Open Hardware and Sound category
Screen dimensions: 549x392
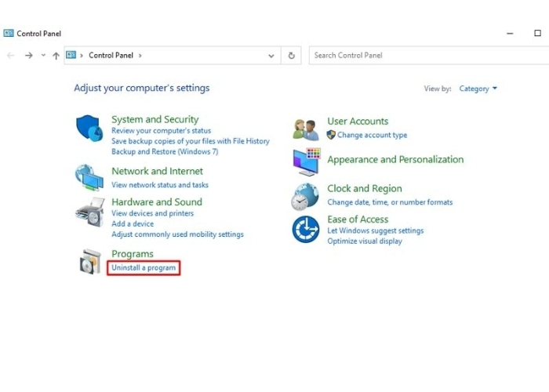pos(157,202)
